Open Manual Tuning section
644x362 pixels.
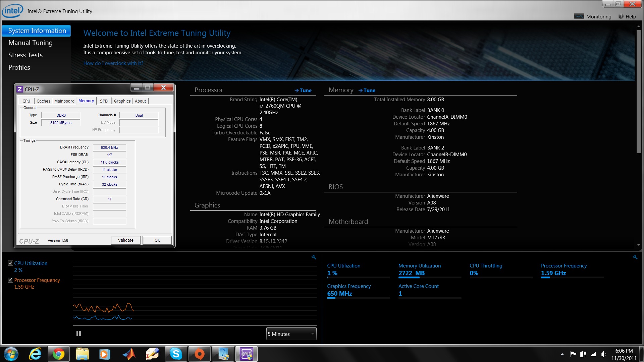click(x=31, y=43)
